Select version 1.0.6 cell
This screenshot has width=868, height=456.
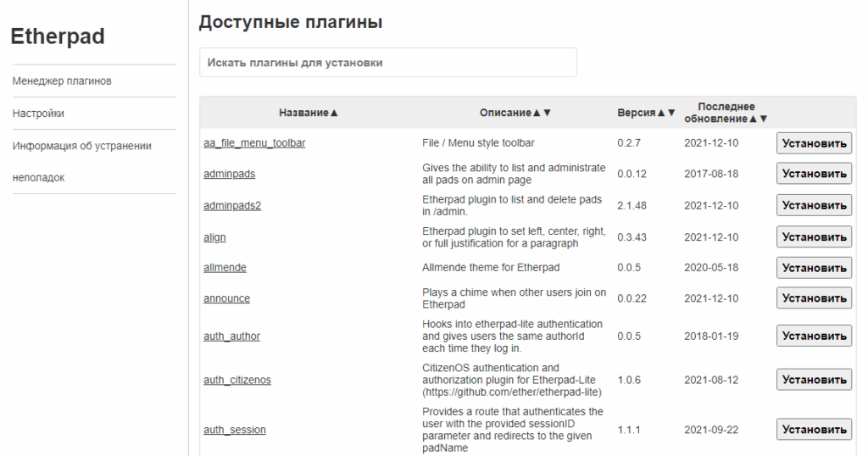coord(629,380)
